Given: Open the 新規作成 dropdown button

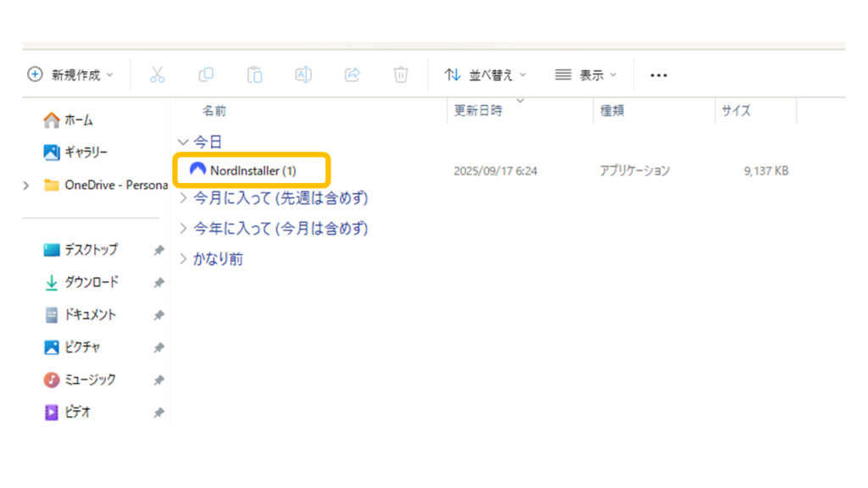Looking at the screenshot, I should point(71,75).
